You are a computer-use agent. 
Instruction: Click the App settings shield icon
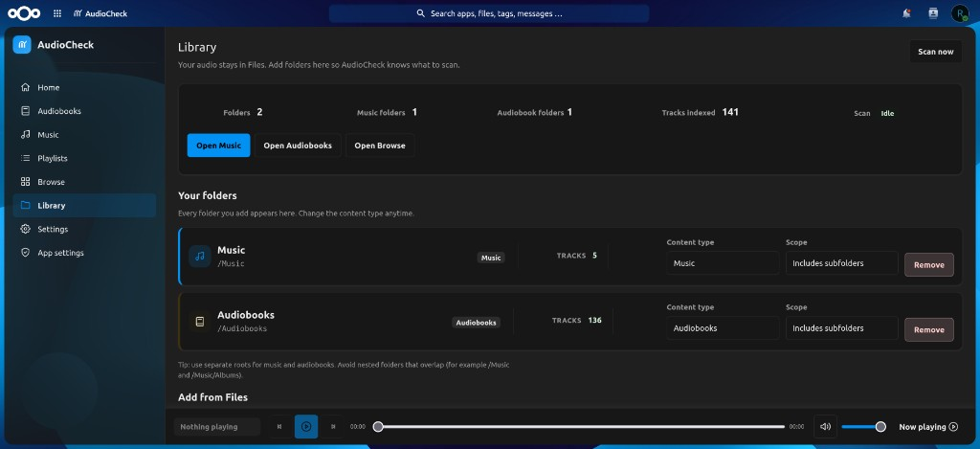pos(25,253)
